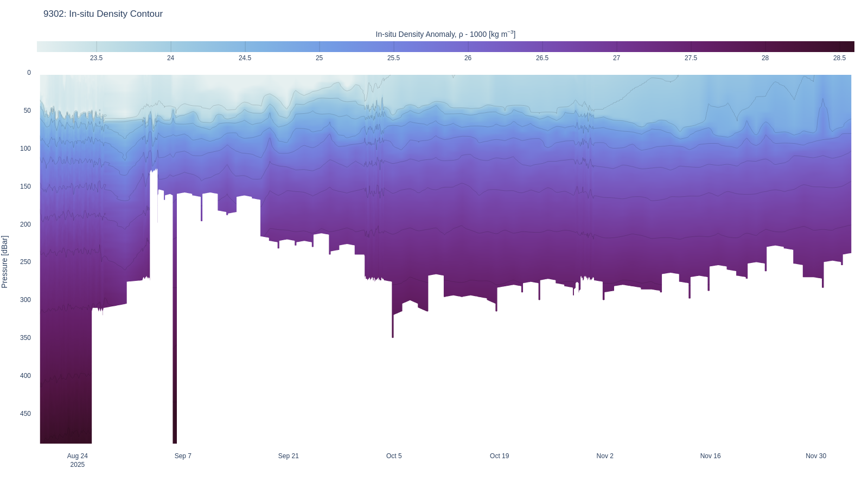Select the 'Nov 16' x-axis label
Viewport: 868px width, 488px height.
(710, 456)
